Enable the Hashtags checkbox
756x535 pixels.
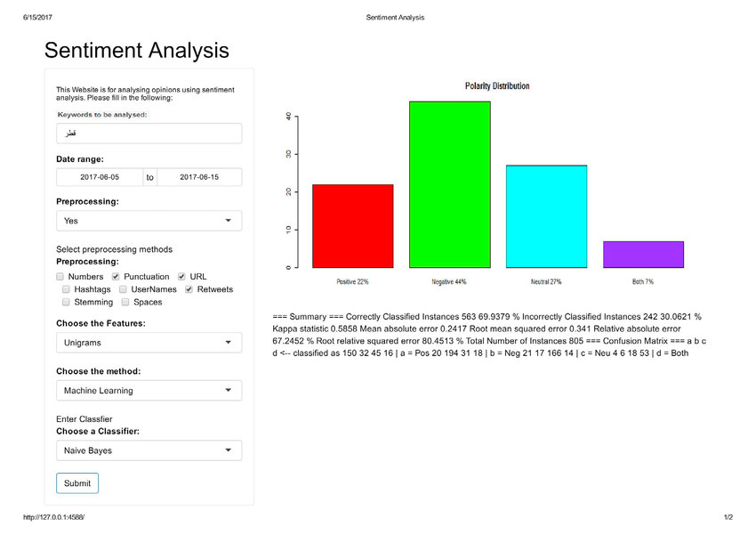click(x=66, y=289)
